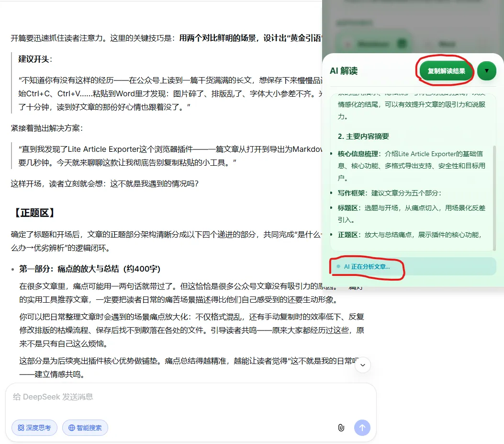This screenshot has height=444, width=504.
Task: Toggle the 智能搜索 mode chip
Action: pyautogui.click(x=85, y=428)
